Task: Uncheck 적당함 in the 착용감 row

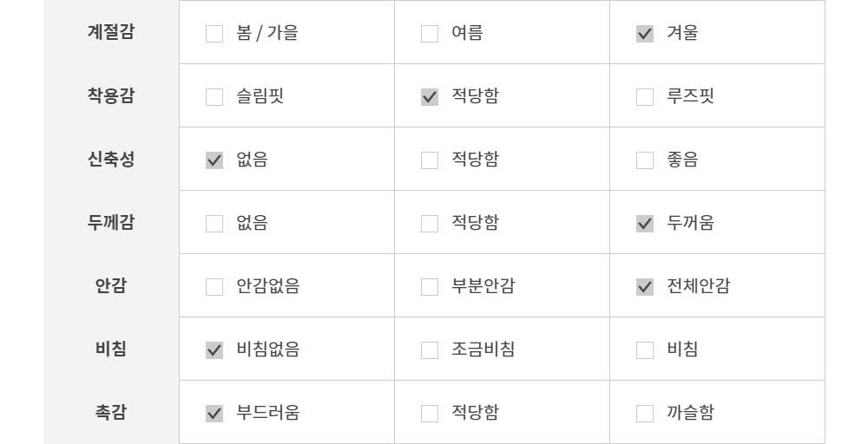Action: pos(430,97)
